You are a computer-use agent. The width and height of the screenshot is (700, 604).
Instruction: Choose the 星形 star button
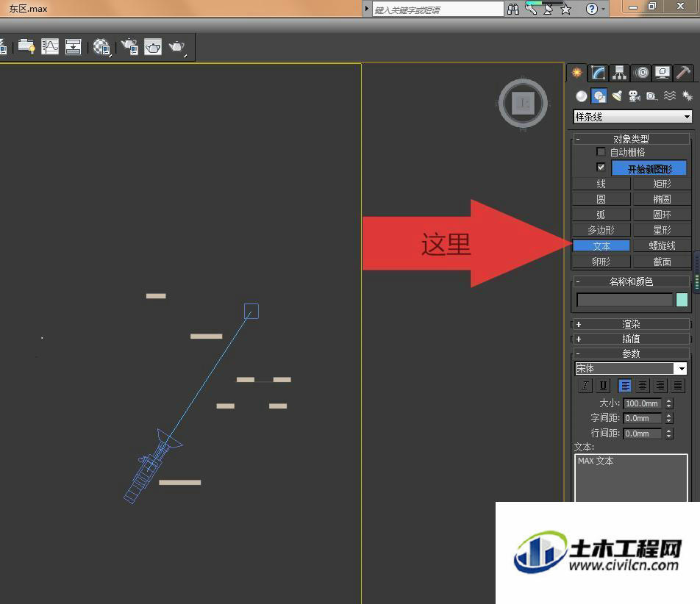pyautogui.click(x=662, y=230)
